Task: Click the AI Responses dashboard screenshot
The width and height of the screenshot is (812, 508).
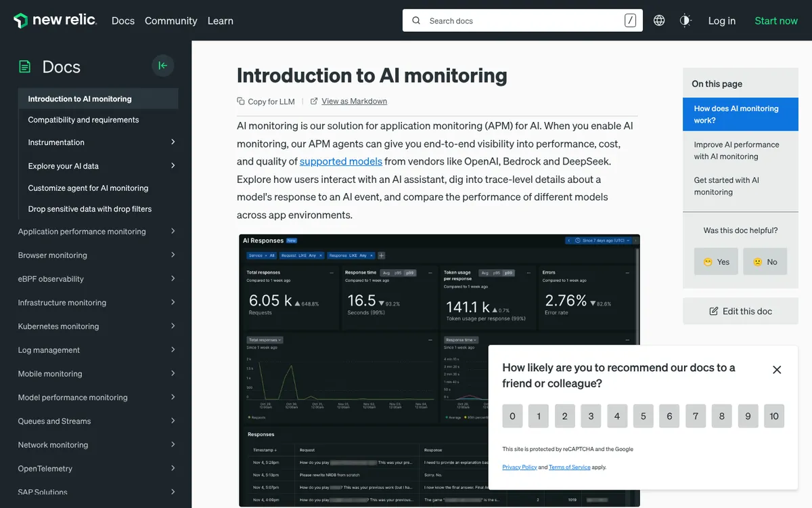Action: pos(438,370)
